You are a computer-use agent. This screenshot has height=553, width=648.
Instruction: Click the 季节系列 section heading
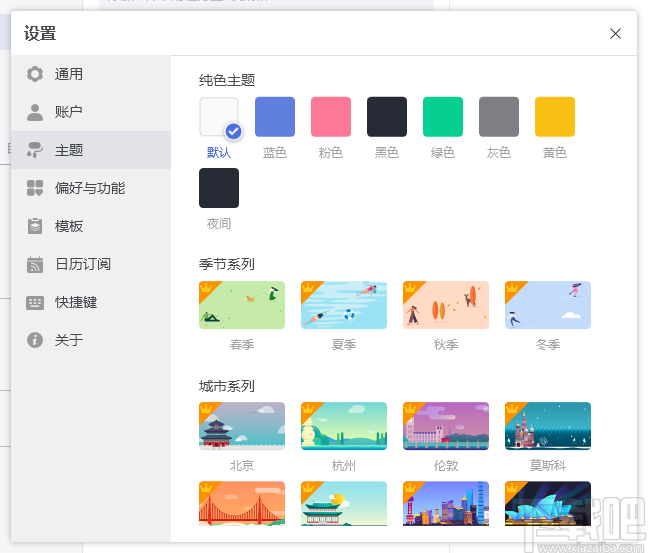pos(227,264)
